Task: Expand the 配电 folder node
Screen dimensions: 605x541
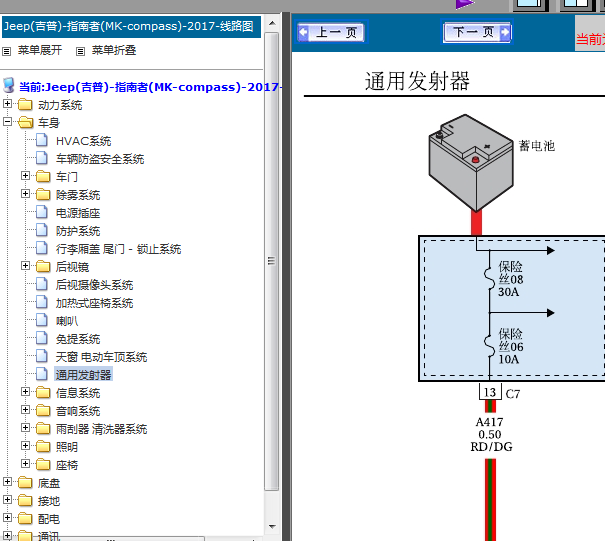Action: click(7, 517)
